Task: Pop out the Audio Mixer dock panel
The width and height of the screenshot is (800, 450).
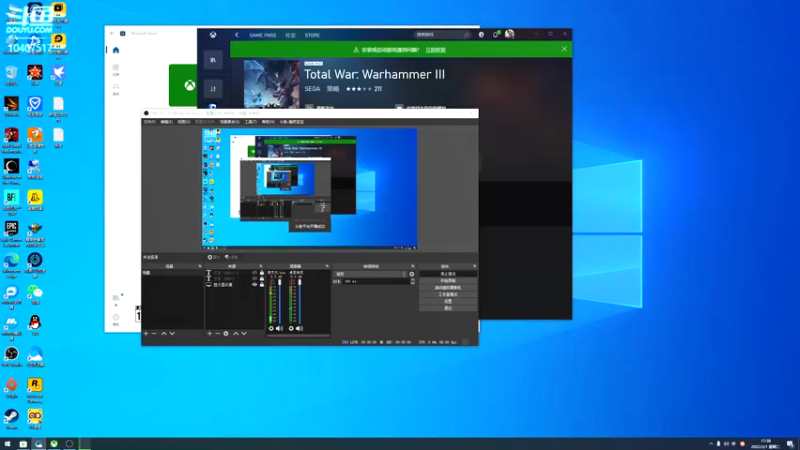Action: pyautogui.click(x=327, y=266)
